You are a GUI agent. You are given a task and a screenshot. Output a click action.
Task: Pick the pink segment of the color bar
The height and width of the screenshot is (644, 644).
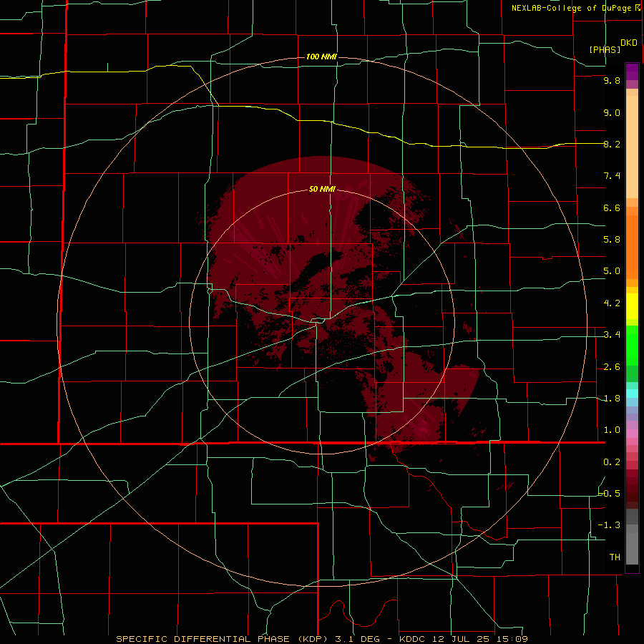[x=632, y=434]
